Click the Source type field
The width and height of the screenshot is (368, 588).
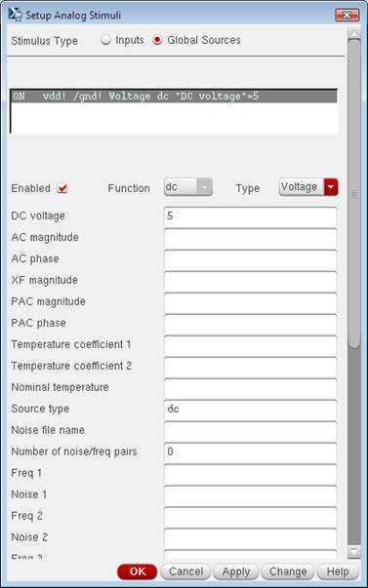click(250, 409)
